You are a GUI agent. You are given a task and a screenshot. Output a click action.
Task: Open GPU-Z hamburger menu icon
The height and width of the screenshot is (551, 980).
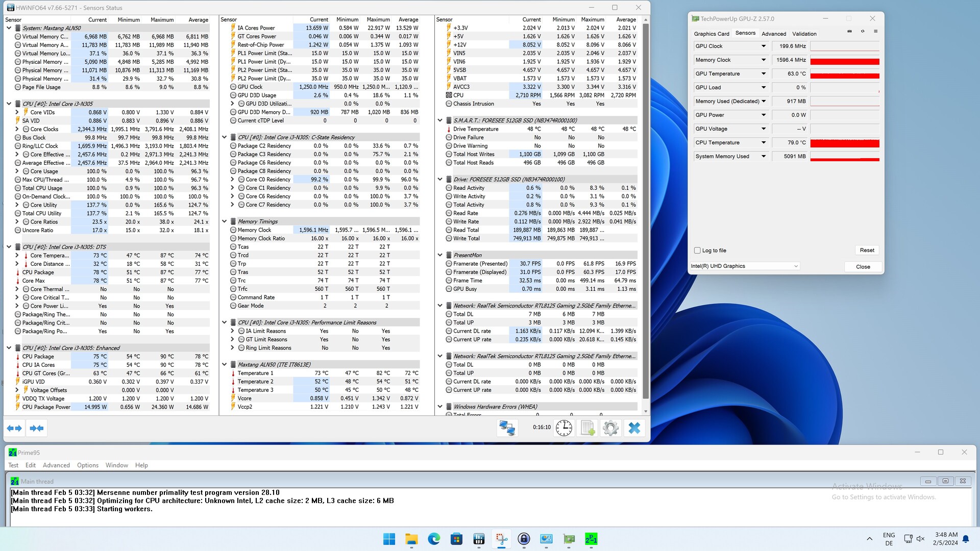(876, 32)
